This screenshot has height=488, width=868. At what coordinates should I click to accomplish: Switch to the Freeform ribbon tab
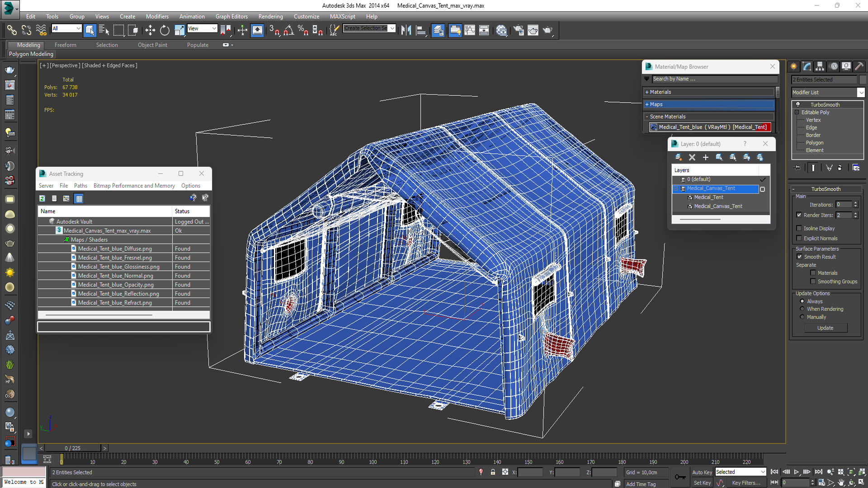tap(65, 45)
